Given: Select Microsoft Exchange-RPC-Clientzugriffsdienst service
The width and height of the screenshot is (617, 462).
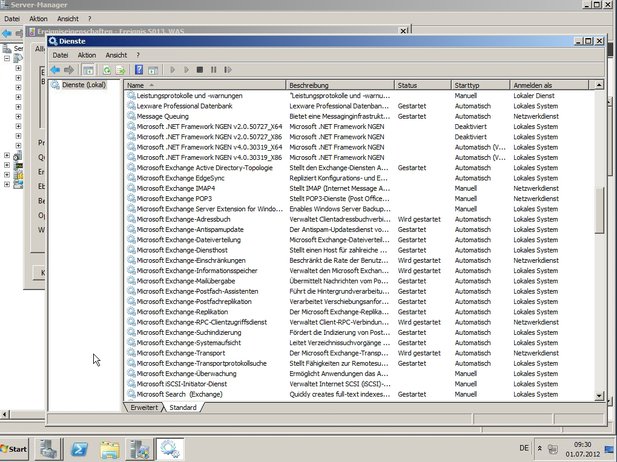Looking at the screenshot, I should 201,322.
